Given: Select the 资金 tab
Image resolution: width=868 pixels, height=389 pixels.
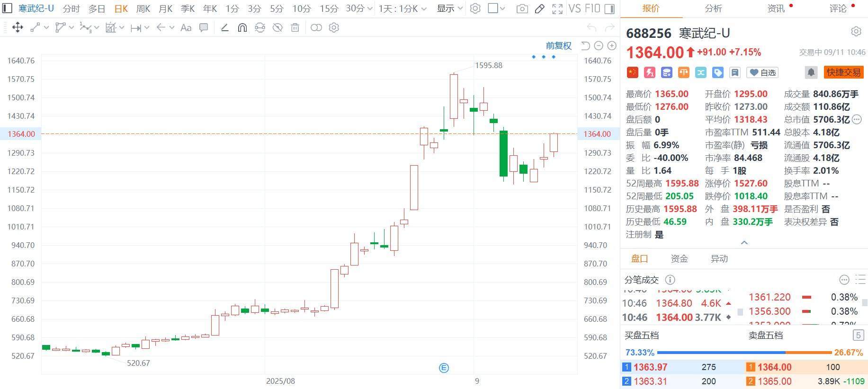Looking at the screenshot, I should pyautogui.click(x=679, y=259).
